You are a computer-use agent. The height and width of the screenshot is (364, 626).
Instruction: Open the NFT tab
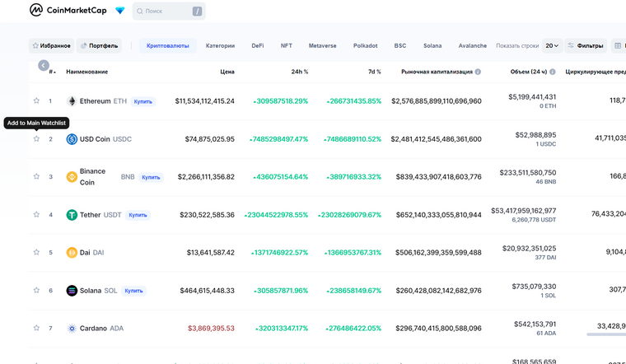(287, 45)
